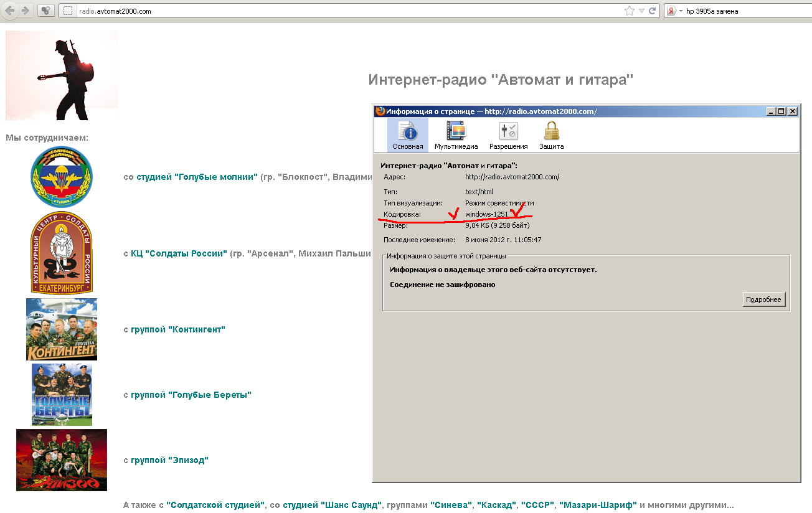Click the site identity icon in address bar
This screenshot has height=513, width=812.
(68, 11)
